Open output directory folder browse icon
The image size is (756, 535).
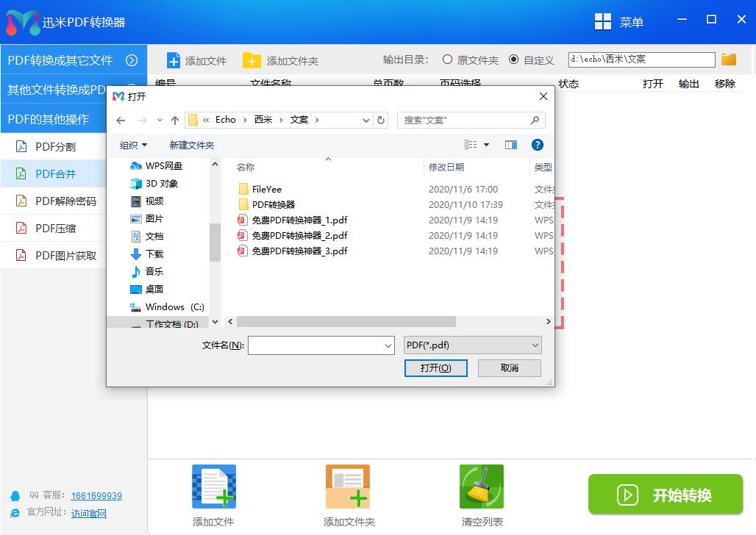pyautogui.click(x=728, y=59)
